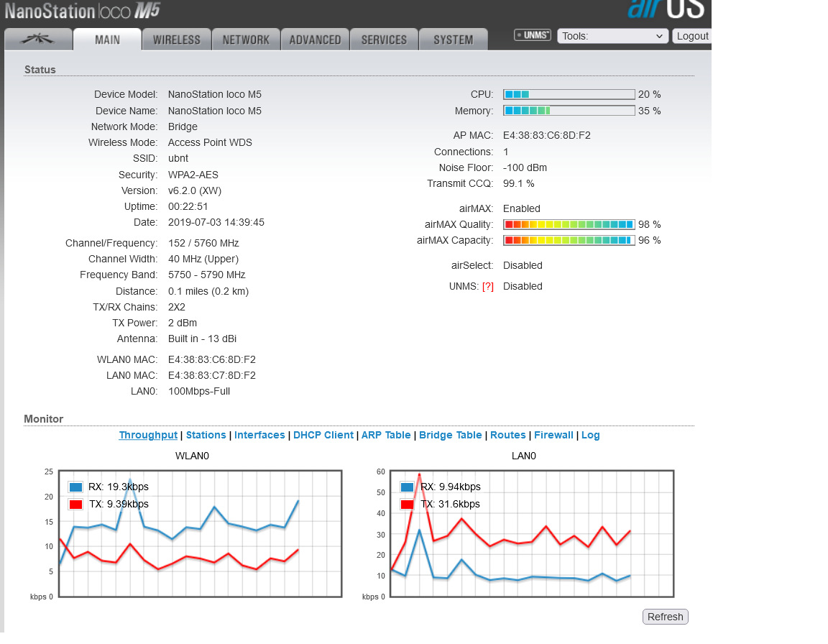Click the UNMS badge button
Image resolution: width=828 pixels, height=644 pixels.
pos(533,35)
